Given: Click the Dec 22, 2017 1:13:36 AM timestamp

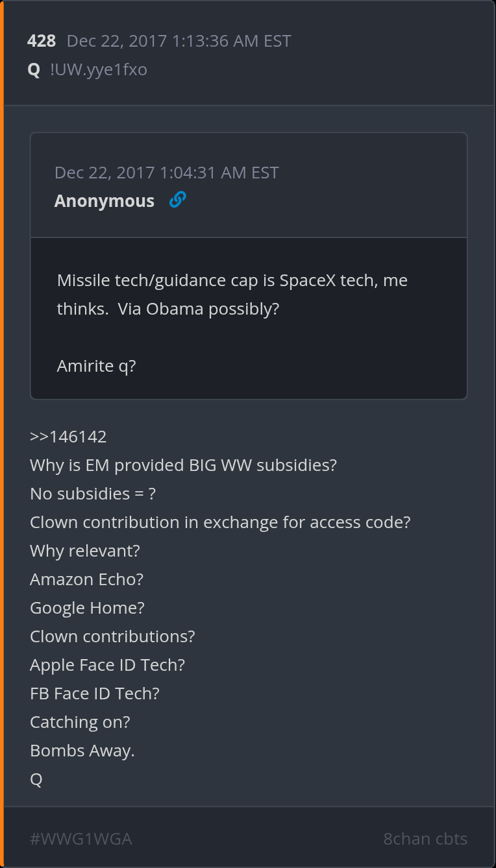Looking at the screenshot, I should click(179, 42).
